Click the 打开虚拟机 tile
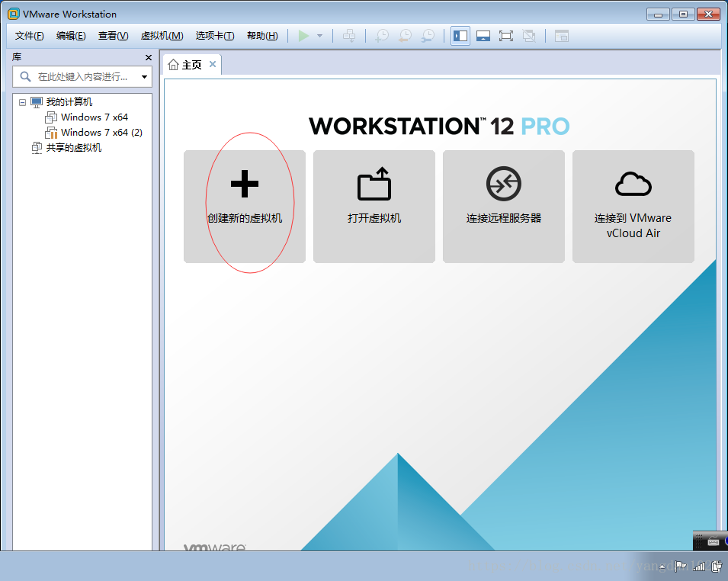The width and height of the screenshot is (728, 581). click(x=374, y=206)
